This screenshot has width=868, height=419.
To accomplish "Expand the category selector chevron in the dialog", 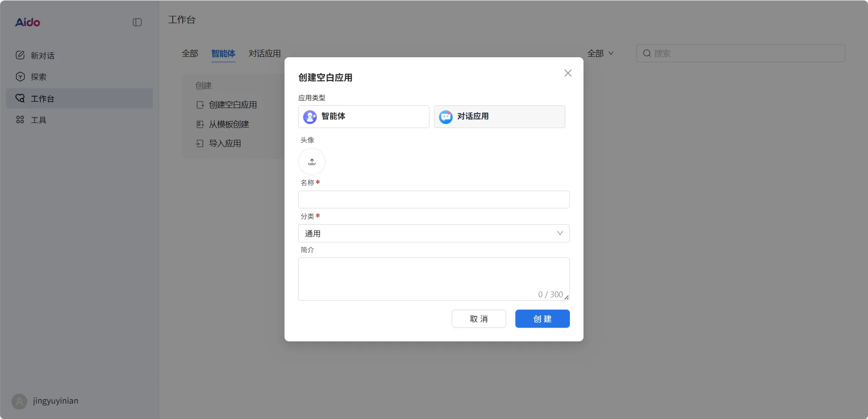I will click(x=559, y=233).
